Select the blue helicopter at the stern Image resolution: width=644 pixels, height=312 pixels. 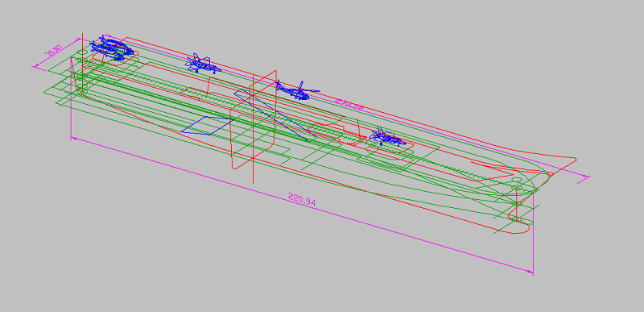click(x=112, y=48)
